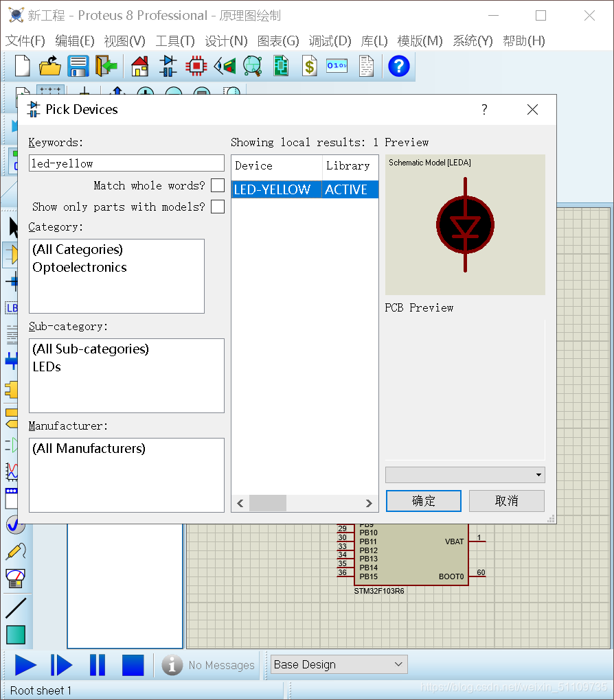Open Design Explorer icon
The width and height of the screenshot is (614, 700).
(x=281, y=66)
